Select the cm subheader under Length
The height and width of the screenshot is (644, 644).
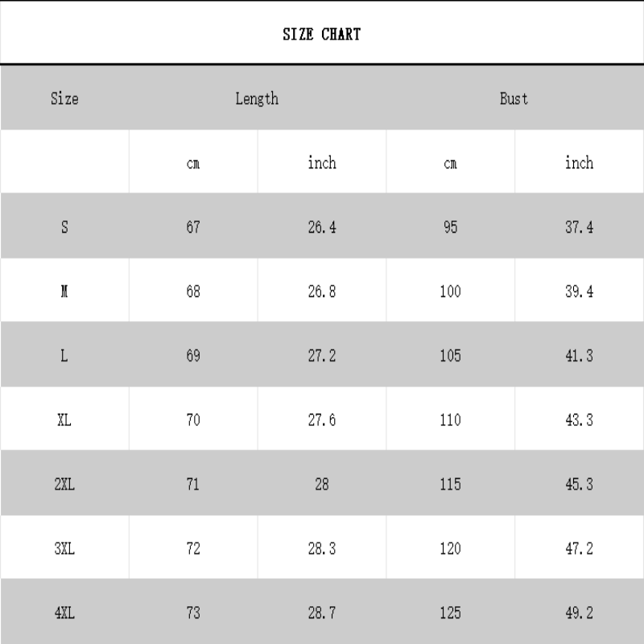pos(193,163)
